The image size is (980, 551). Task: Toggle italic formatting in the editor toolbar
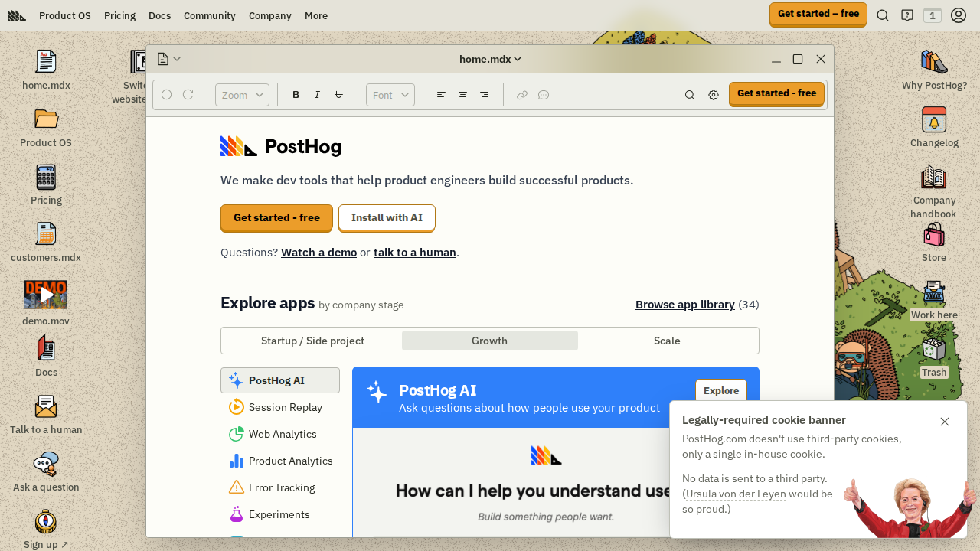click(x=317, y=95)
